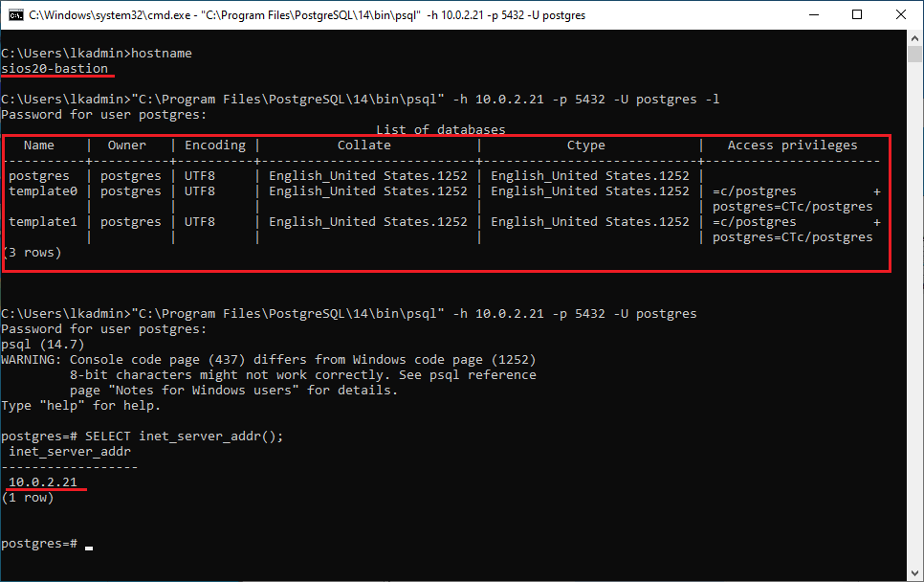Maximize the command prompt window
The width and height of the screenshot is (924, 582).
(856, 15)
